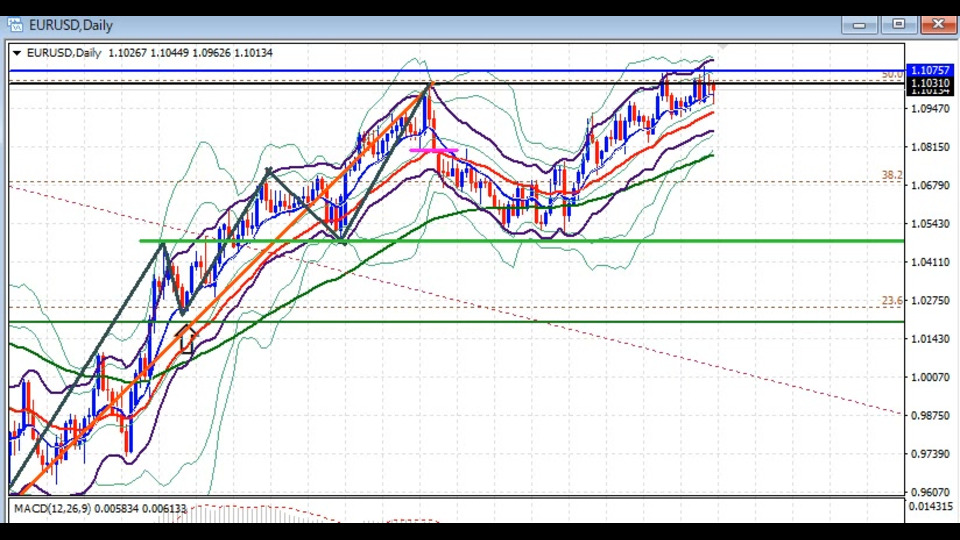Click the EURUSD,Daily title bar text
This screenshot has width=960, height=540.
point(71,25)
